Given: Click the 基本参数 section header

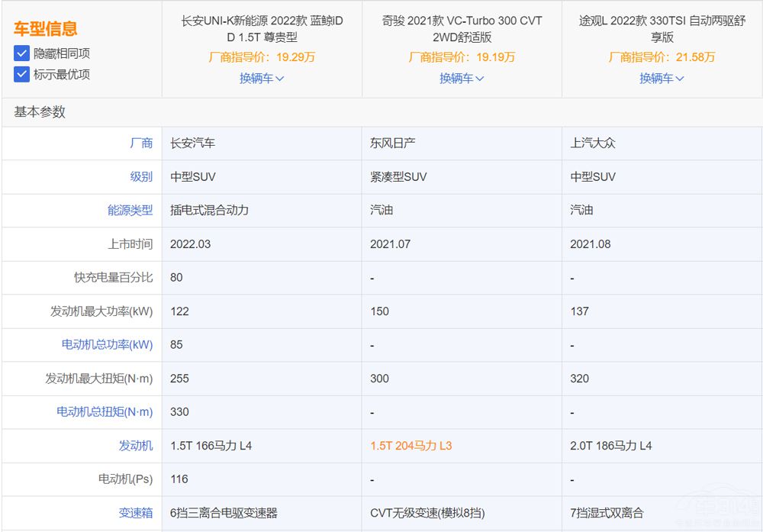Looking at the screenshot, I should (40, 112).
